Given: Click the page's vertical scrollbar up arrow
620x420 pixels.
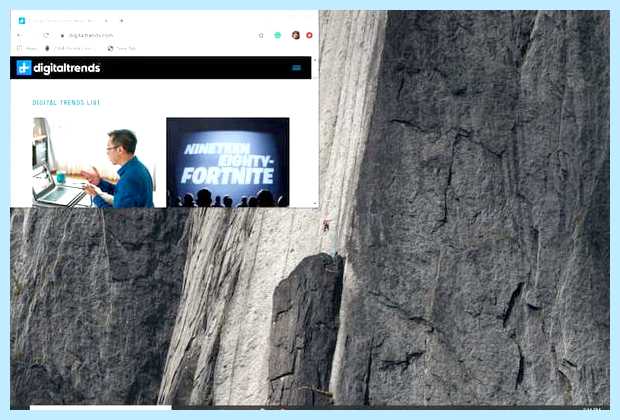Looking at the screenshot, I should point(315,60).
